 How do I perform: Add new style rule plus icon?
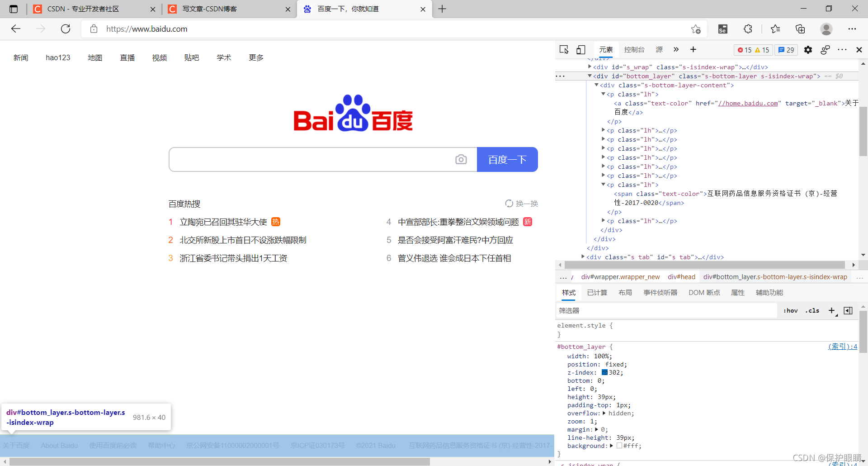[831, 310]
